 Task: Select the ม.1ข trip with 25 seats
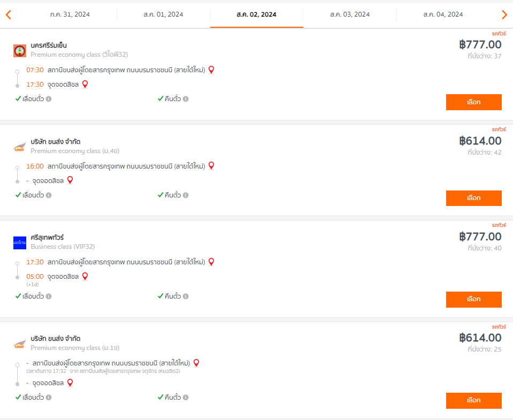(474, 400)
